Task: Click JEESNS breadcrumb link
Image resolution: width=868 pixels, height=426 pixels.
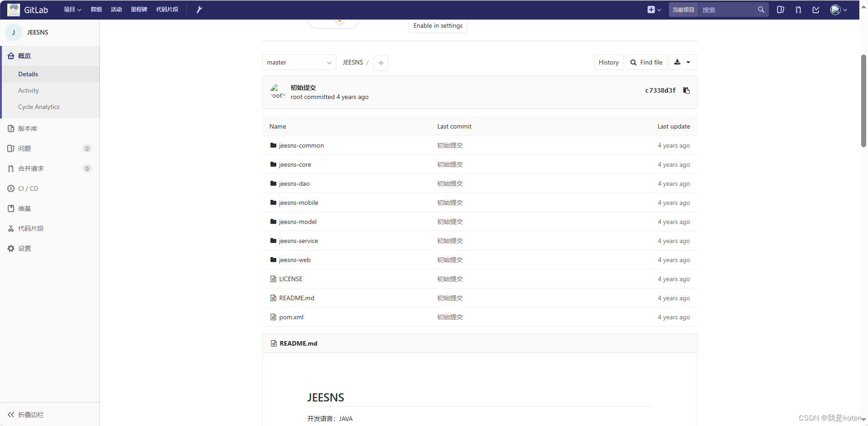Action: pos(353,62)
